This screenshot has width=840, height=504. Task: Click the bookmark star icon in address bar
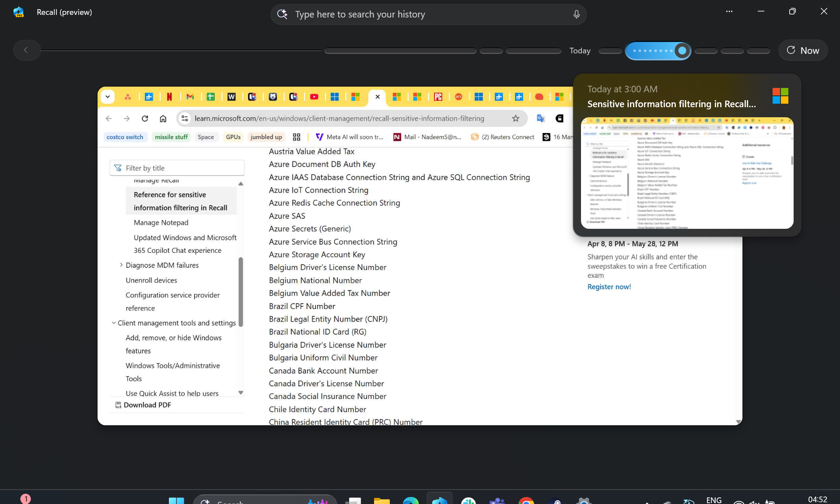(x=515, y=119)
